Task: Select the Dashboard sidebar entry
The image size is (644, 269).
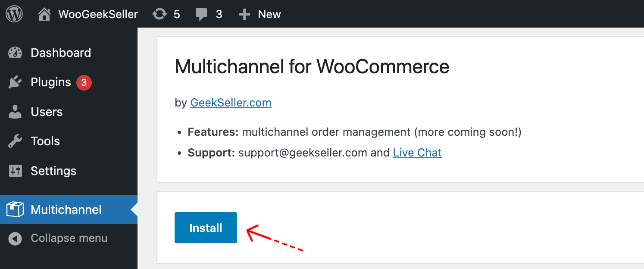Action: pos(60,52)
